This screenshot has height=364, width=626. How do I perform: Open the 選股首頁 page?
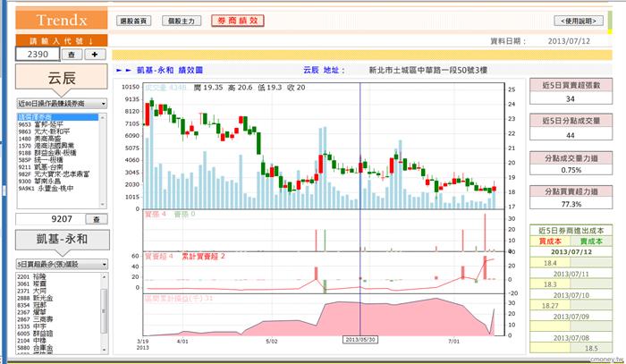click(x=134, y=21)
